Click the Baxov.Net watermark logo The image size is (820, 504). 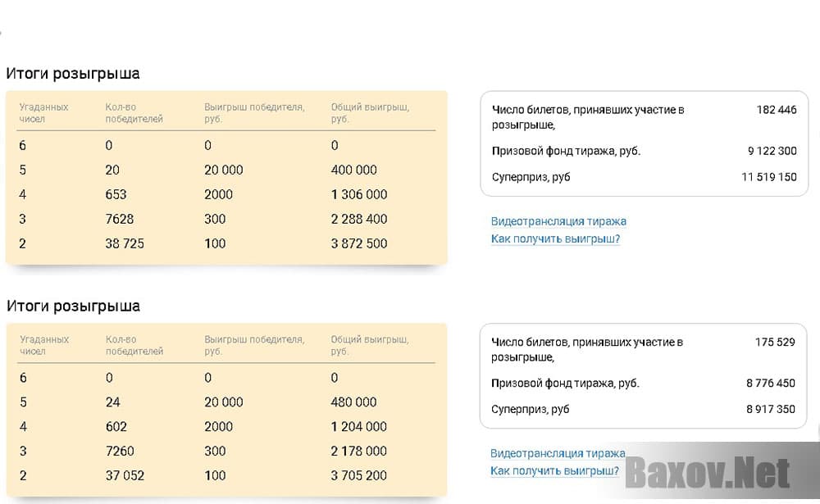point(708,473)
